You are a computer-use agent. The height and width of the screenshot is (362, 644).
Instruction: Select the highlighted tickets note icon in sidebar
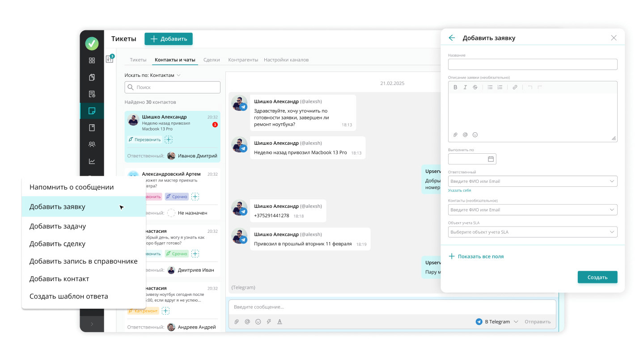92,111
